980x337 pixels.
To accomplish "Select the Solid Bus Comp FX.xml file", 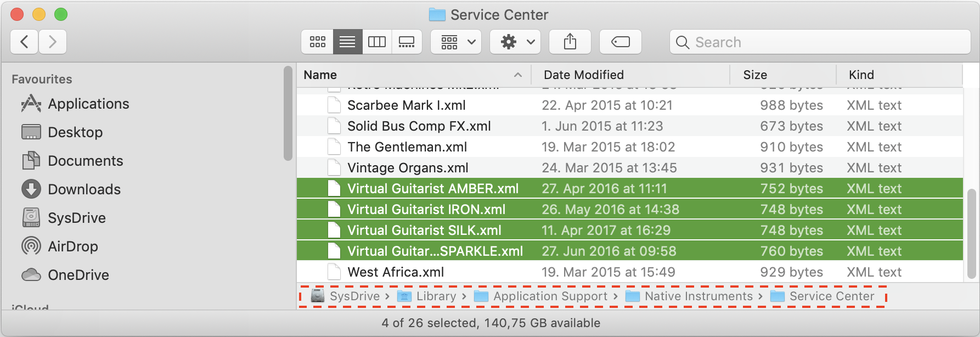I will pos(629,126).
